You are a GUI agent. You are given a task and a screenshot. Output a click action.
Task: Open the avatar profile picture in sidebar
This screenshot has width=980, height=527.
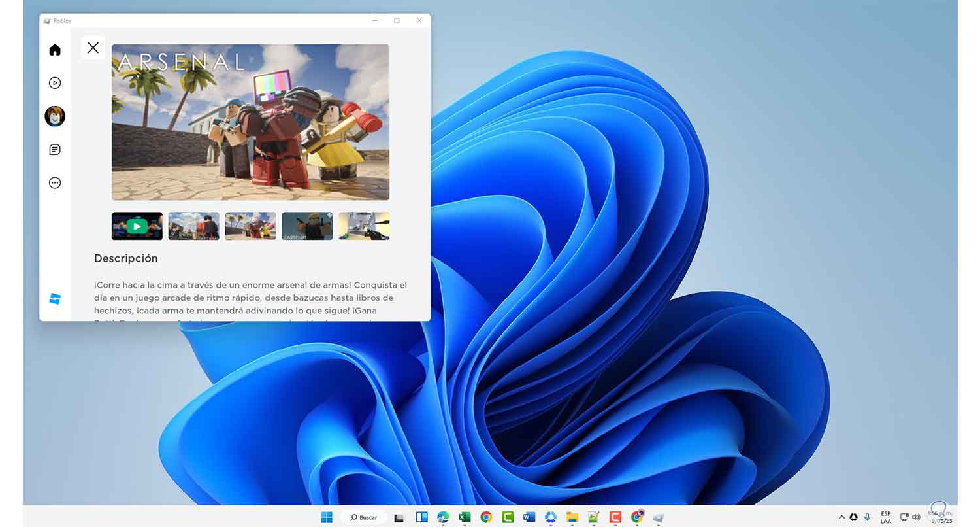click(55, 116)
